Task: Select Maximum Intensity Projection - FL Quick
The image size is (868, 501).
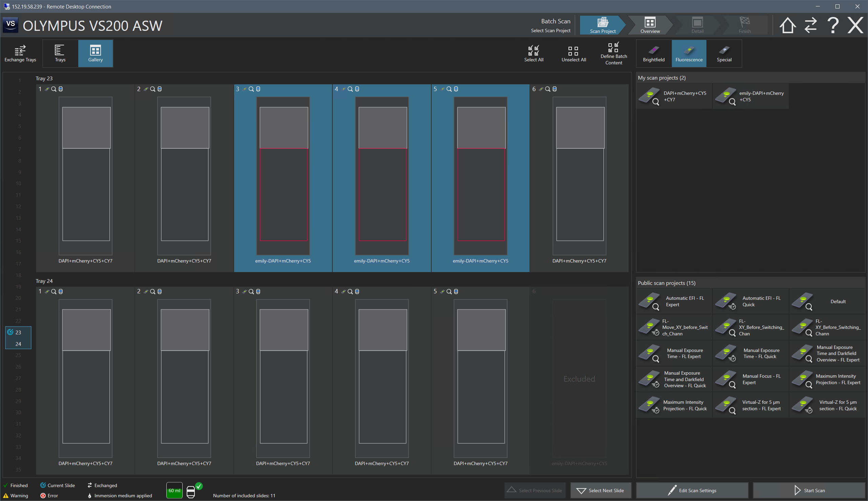Action: point(674,405)
